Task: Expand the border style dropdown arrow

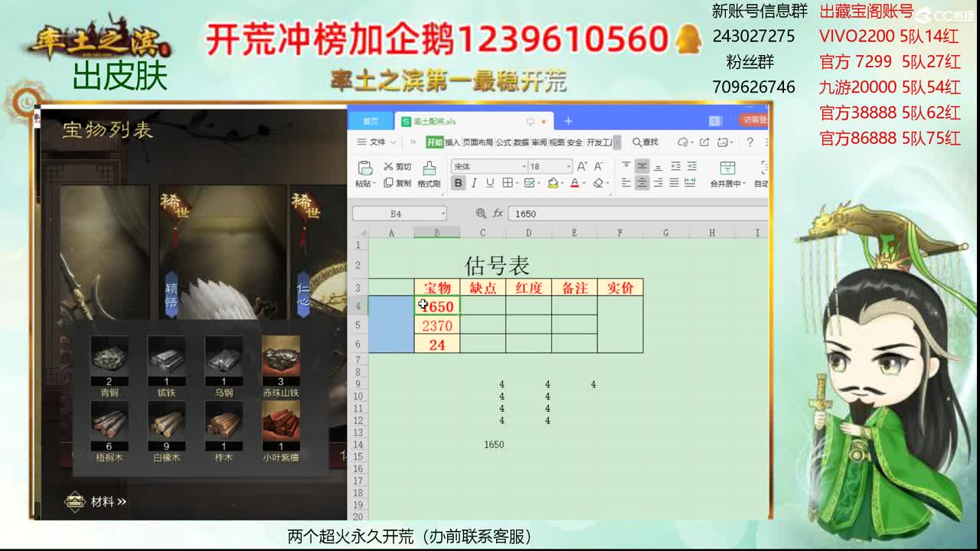Action: coord(516,184)
